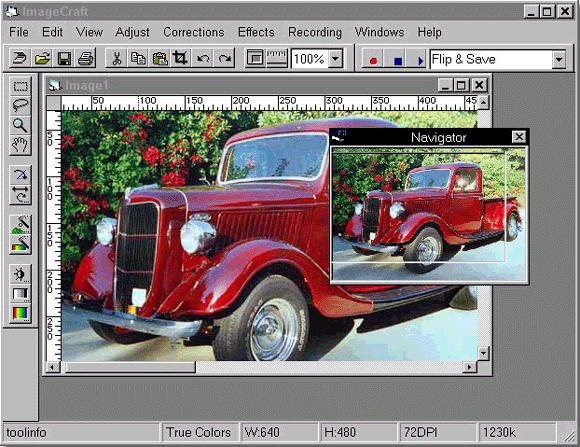Viewport: 580px width, 447px height.
Task: Click the 72DPI status bar value
Action: [438, 432]
